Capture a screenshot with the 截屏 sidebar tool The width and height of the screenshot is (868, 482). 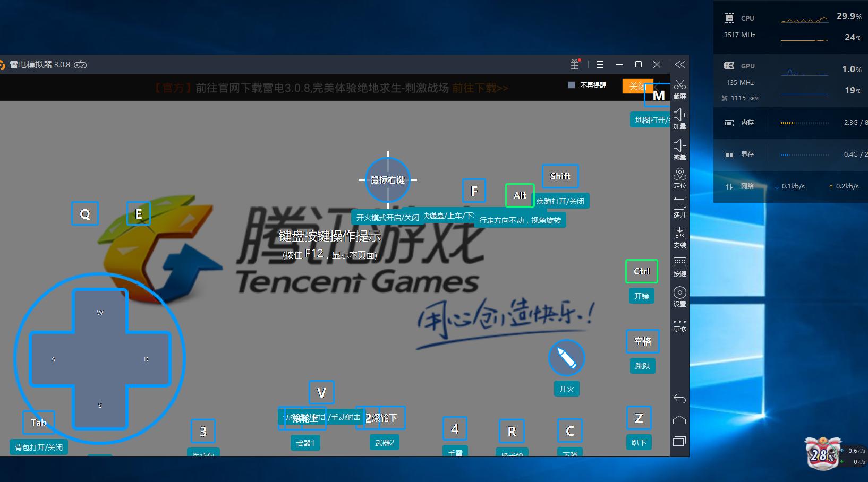pos(680,89)
